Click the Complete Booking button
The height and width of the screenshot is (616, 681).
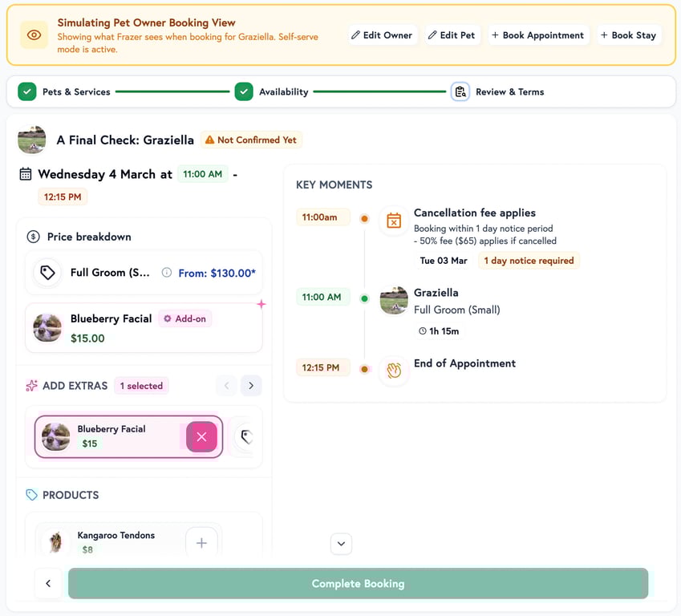pos(358,583)
